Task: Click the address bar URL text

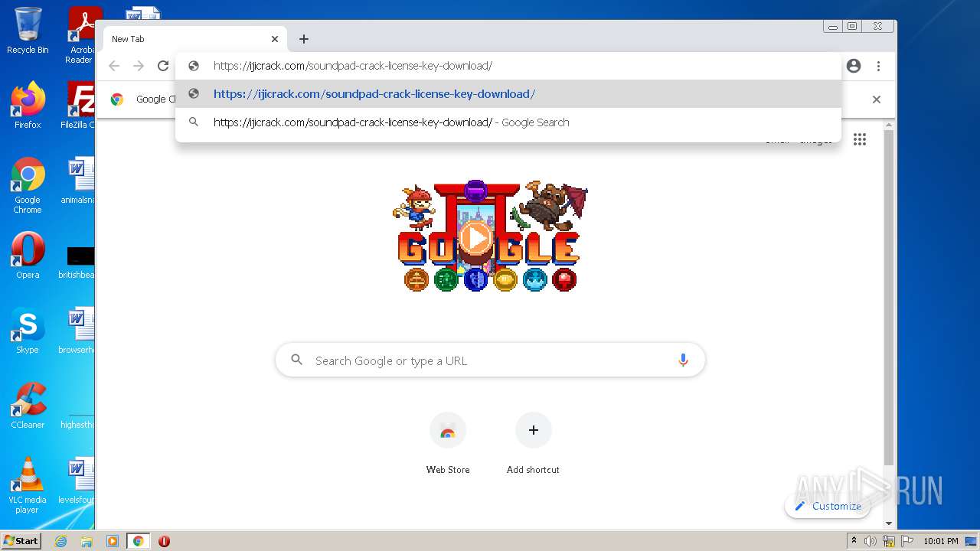Action: [353, 66]
